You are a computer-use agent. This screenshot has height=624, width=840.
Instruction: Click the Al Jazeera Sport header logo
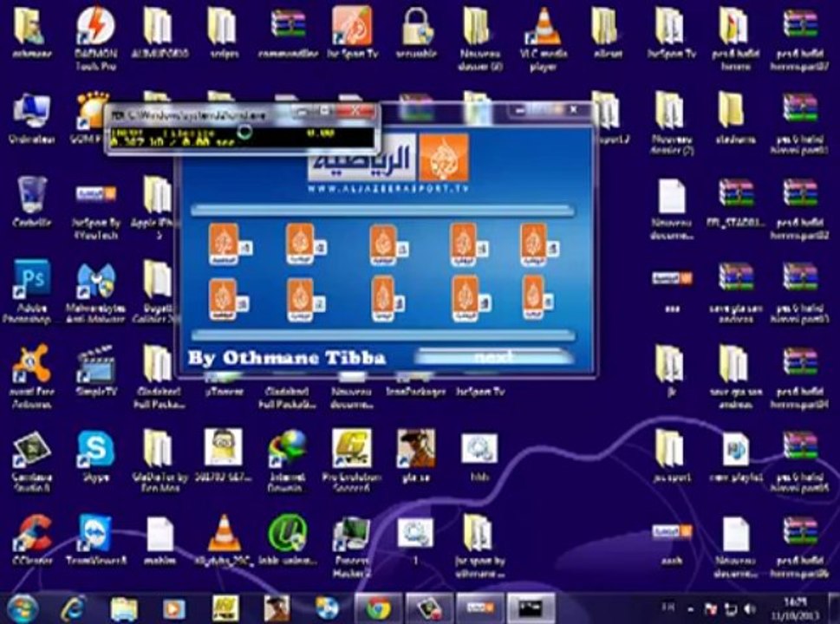(x=388, y=158)
